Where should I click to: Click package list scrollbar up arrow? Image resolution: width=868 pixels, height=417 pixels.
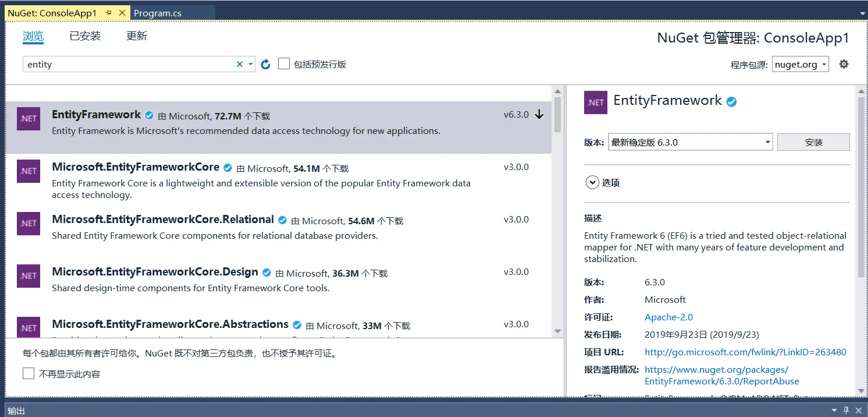[x=557, y=91]
